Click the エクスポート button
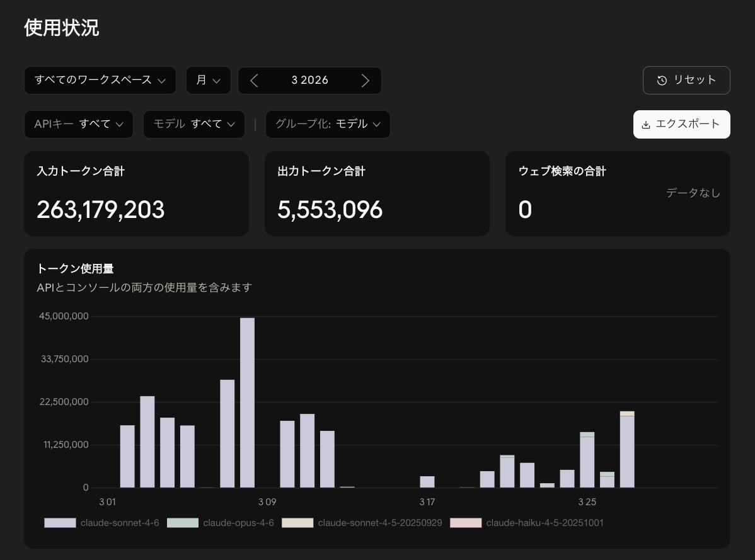 tap(681, 124)
